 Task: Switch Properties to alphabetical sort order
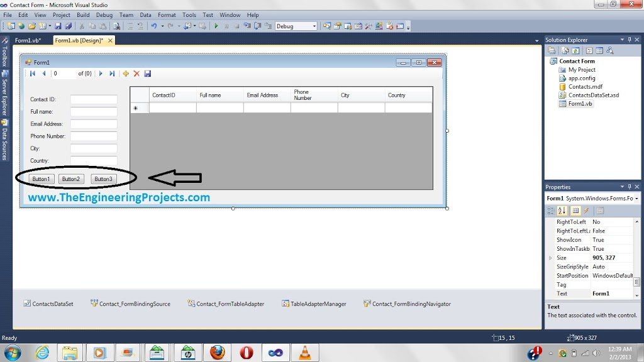[x=562, y=211]
